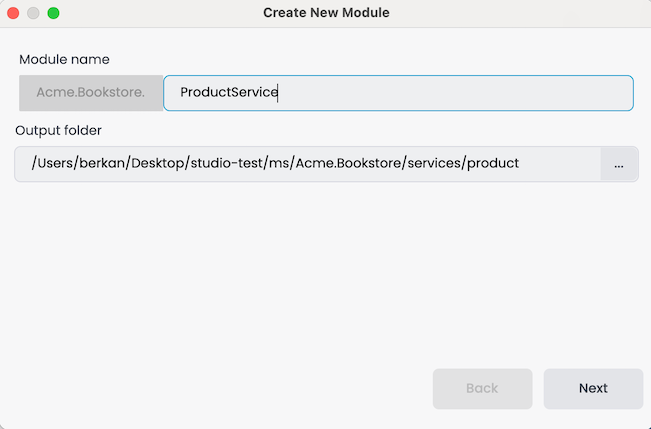Click the 'Create New Module' title text
Screen dimensions: 651x429
click(x=326, y=13)
